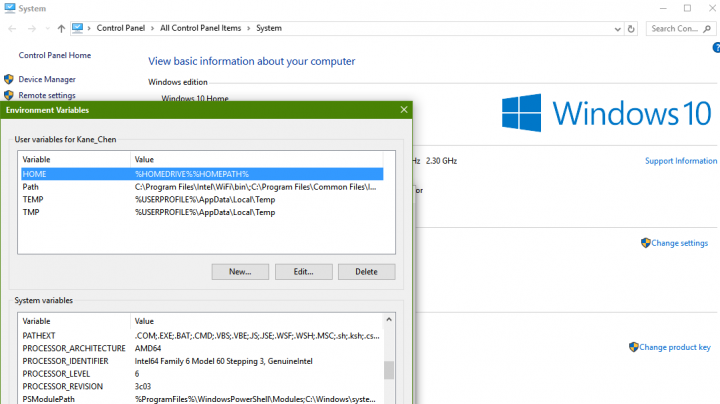Image resolution: width=720 pixels, height=404 pixels.
Task: Click scroll up arrow in system variables list
Action: point(389,320)
